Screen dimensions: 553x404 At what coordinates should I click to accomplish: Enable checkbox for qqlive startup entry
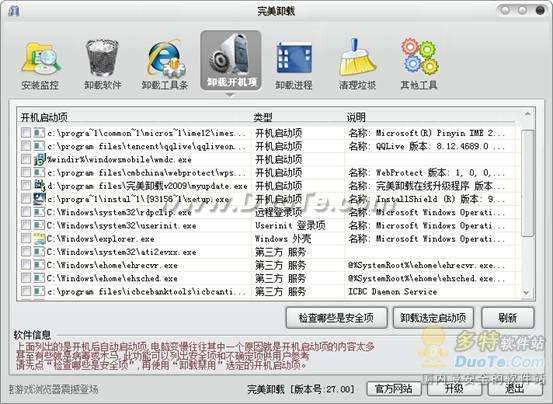pos(26,146)
